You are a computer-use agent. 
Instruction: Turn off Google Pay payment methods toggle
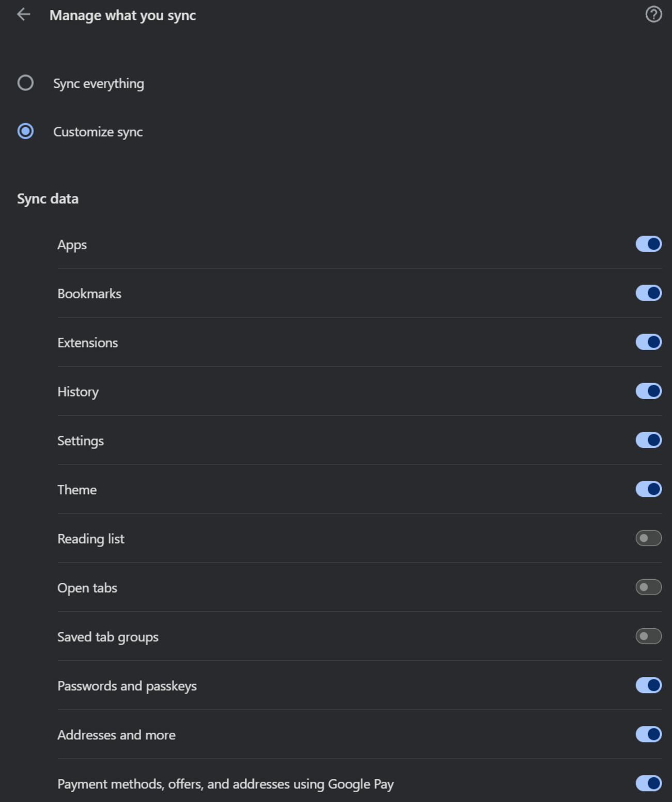coord(649,783)
